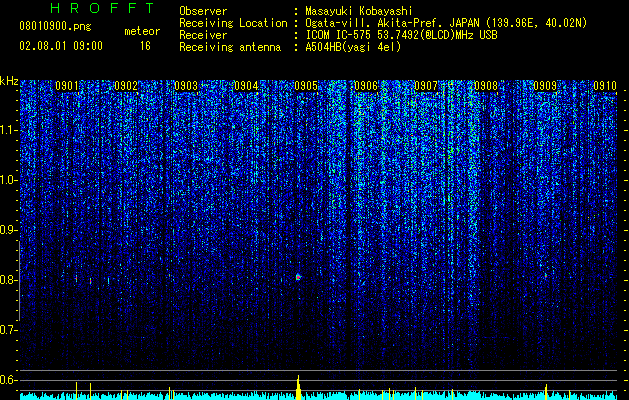
Task: Click the 0906 time marker
Action: (x=366, y=86)
